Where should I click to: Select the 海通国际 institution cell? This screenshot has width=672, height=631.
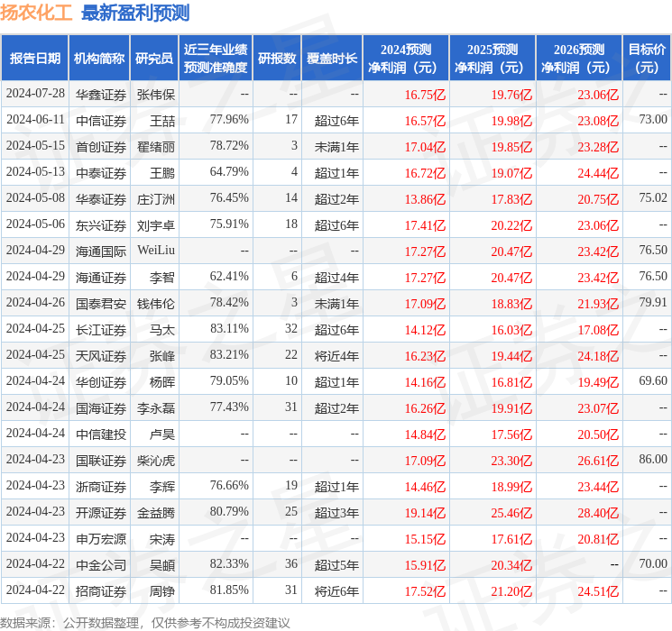(101, 251)
